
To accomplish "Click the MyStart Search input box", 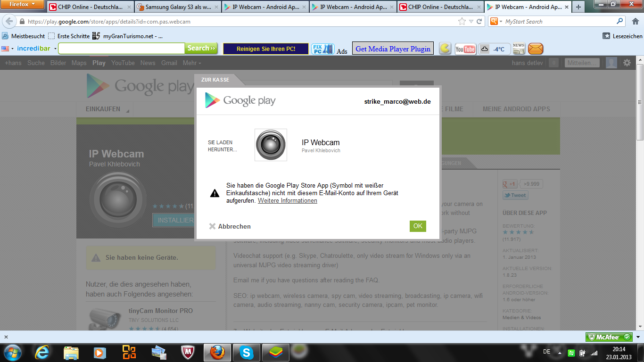I will [560, 21].
